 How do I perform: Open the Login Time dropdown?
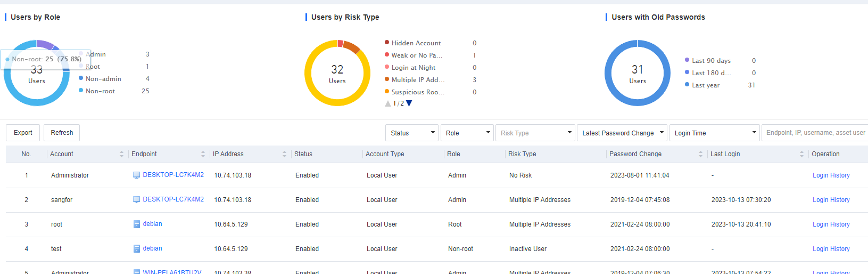point(715,133)
